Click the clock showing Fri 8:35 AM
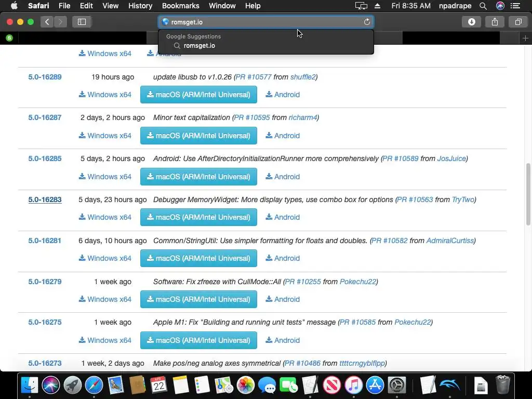 pyautogui.click(x=411, y=6)
